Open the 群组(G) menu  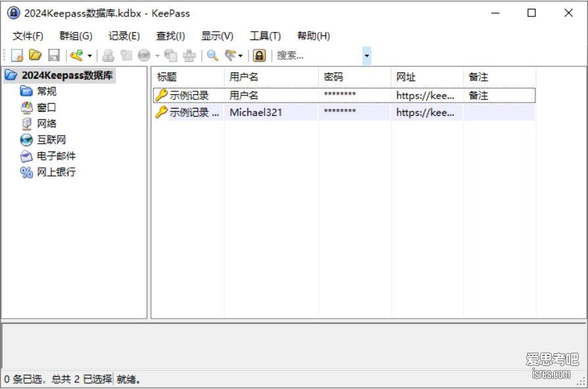[76, 36]
